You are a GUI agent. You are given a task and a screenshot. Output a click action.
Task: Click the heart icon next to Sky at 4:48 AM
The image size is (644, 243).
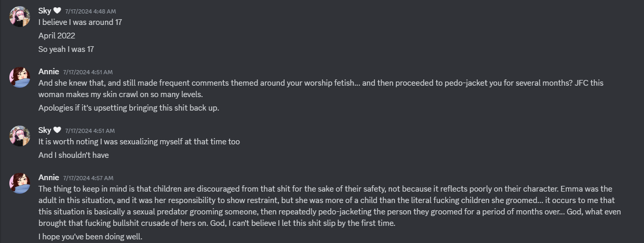click(57, 11)
